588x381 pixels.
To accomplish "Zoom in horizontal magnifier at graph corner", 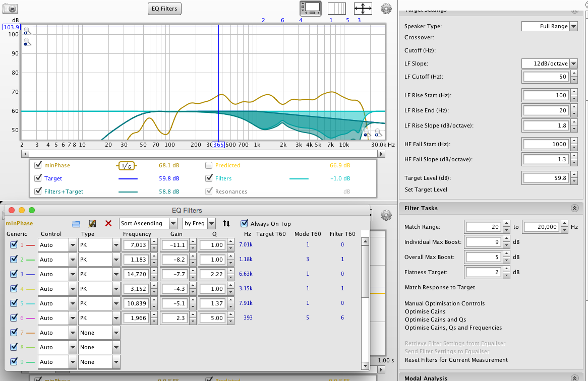I will tap(378, 133).
